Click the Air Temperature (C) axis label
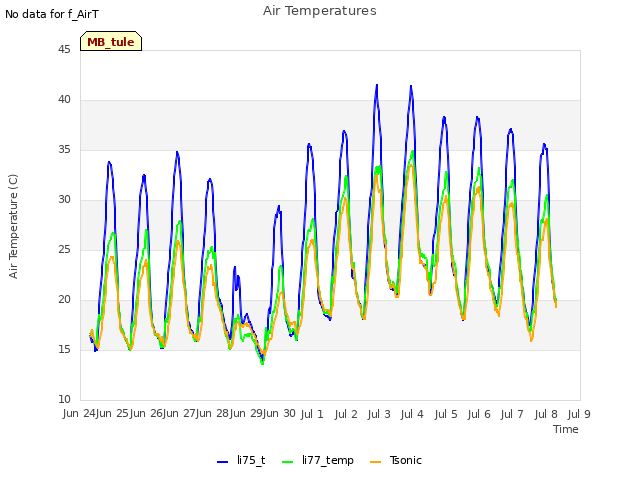This screenshot has height=480, width=640. pyautogui.click(x=13, y=227)
